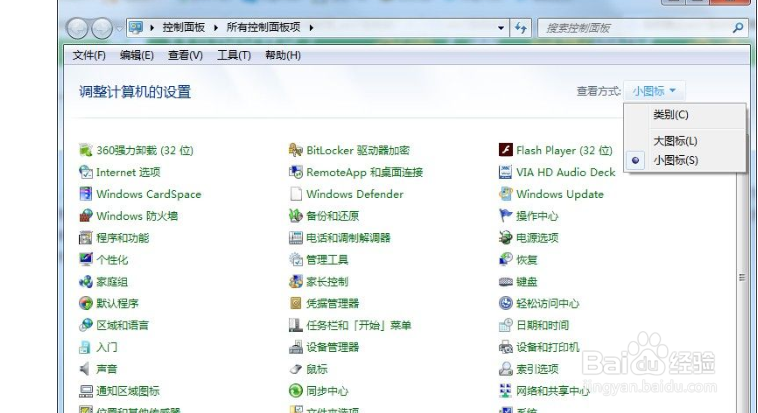Click the 区域和语言 icon
Image resolution: width=758 pixels, height=413 pixels.
86,325
